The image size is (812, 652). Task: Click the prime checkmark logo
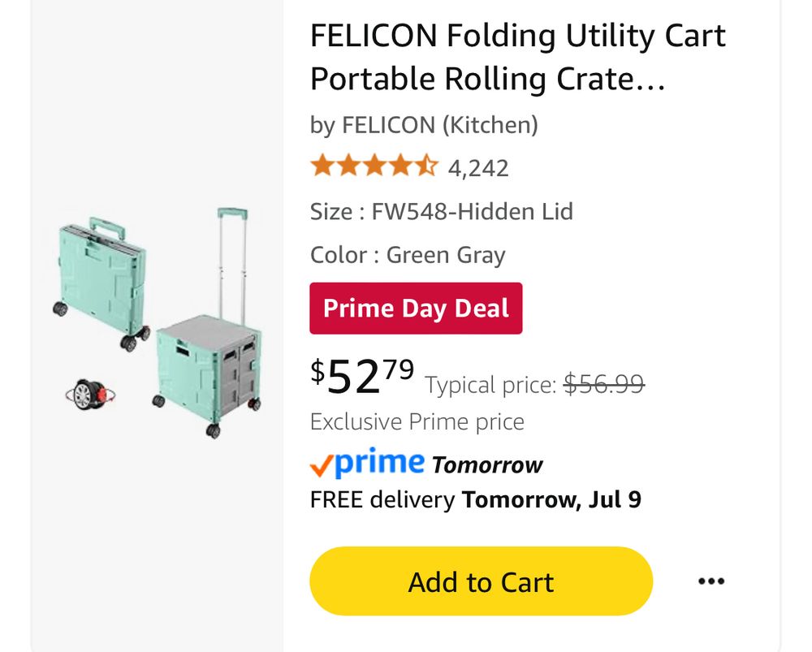367,462
